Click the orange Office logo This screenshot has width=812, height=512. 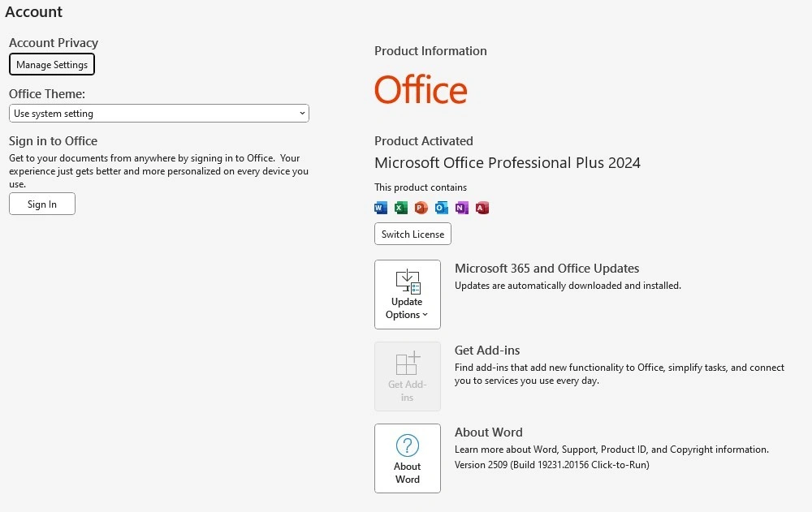(421, 89)
